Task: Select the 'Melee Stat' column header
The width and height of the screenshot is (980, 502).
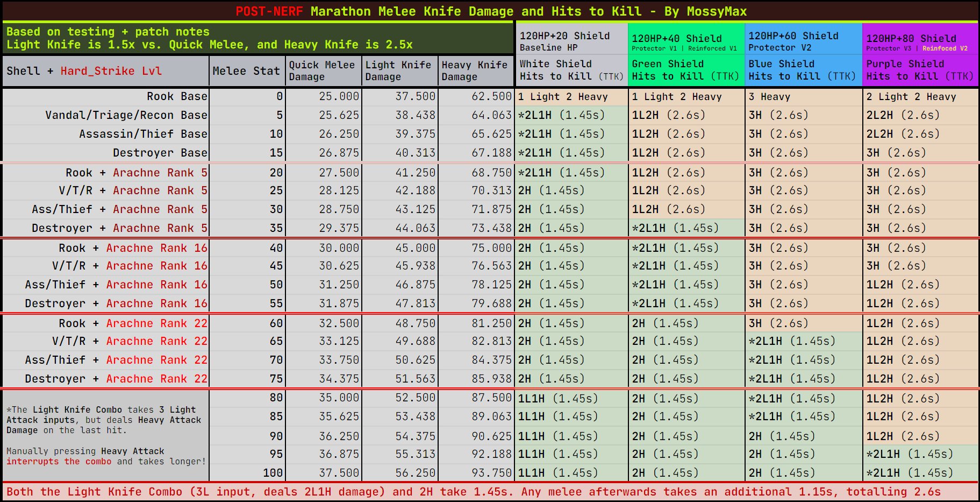Action: tap(246, 71)
